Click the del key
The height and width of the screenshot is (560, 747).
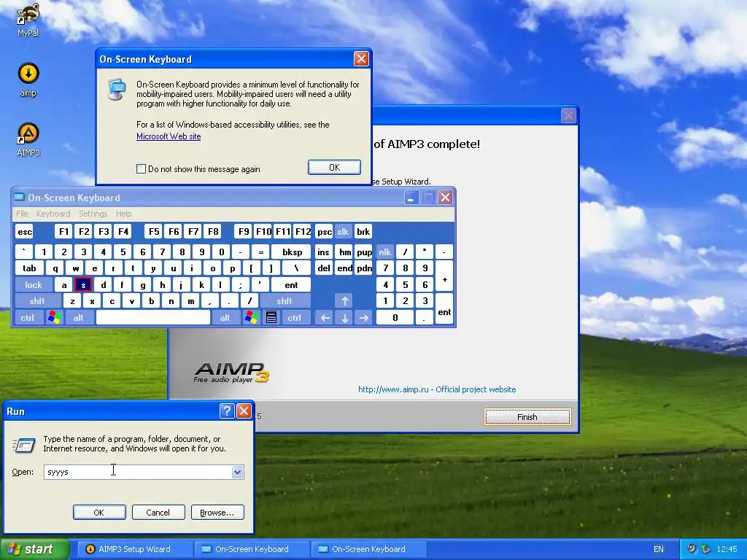[324, 268]
